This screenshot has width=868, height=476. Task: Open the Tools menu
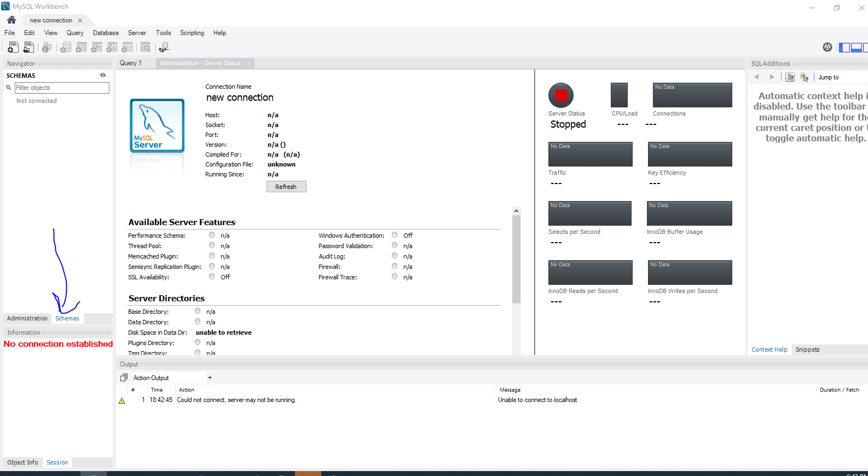[x=164, y=33]
